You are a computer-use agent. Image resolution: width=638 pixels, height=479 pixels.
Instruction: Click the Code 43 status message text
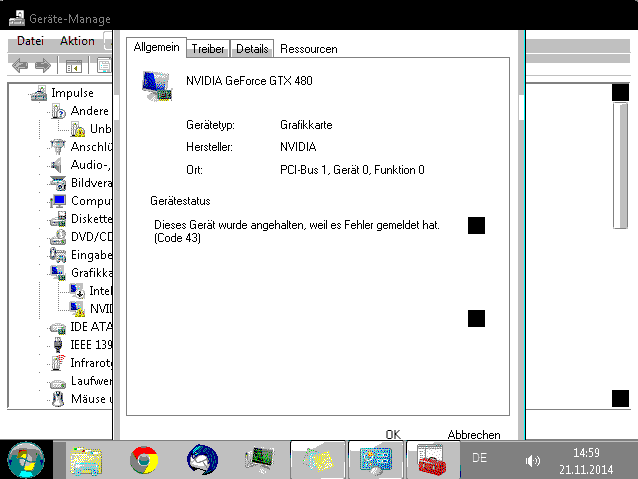[297, 231]
